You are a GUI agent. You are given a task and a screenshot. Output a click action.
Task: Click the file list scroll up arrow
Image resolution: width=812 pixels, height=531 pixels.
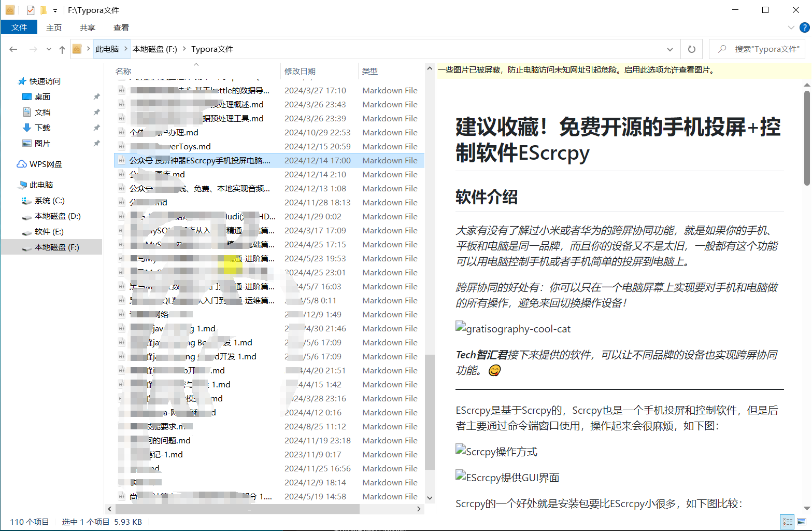[430, 68]
